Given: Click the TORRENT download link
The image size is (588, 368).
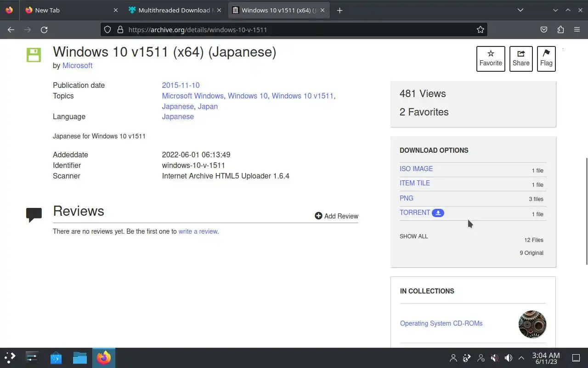Looking at the screenshot, I should pos(415,213).
